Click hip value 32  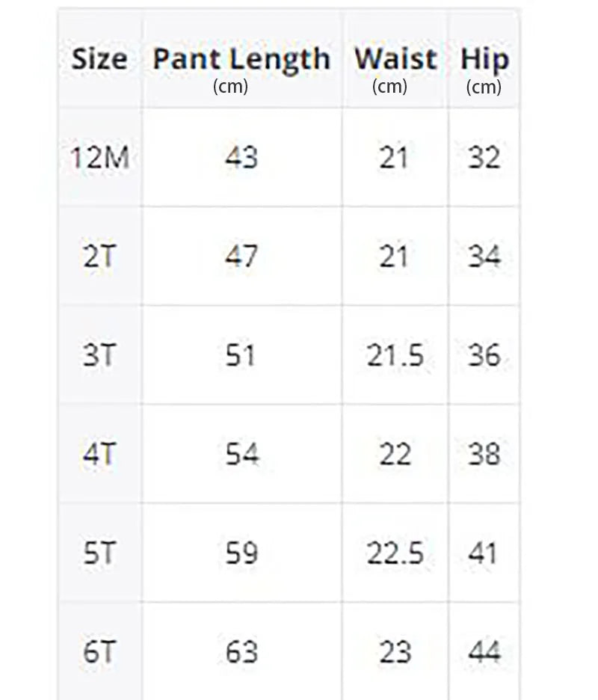click(484, 158)
